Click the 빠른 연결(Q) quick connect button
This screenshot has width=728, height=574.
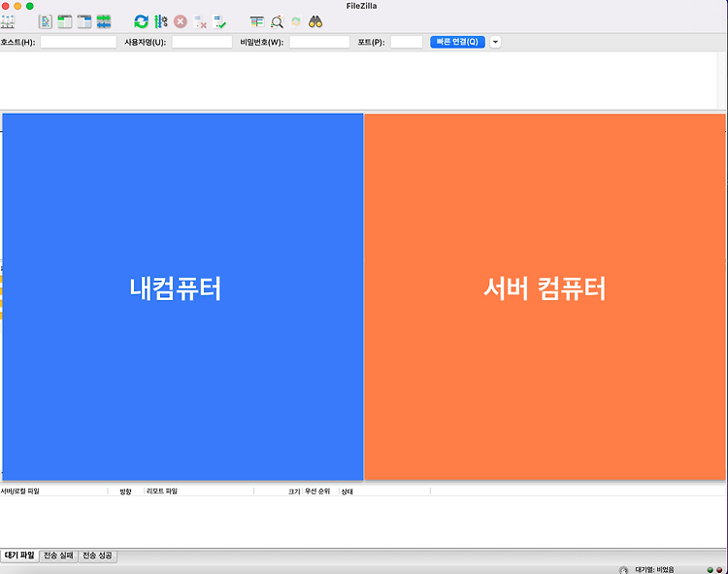[x=457, y=42]
